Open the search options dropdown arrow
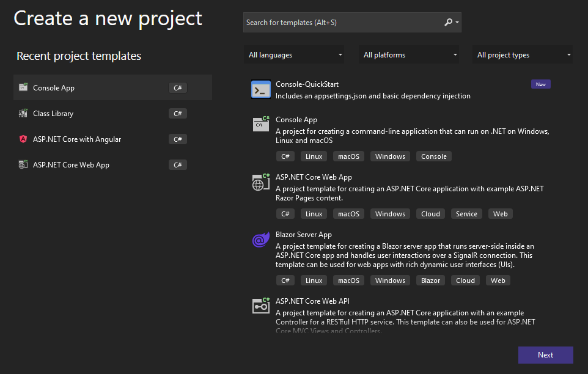Viewport: 588px width, 374px height. tap(457, 23)
